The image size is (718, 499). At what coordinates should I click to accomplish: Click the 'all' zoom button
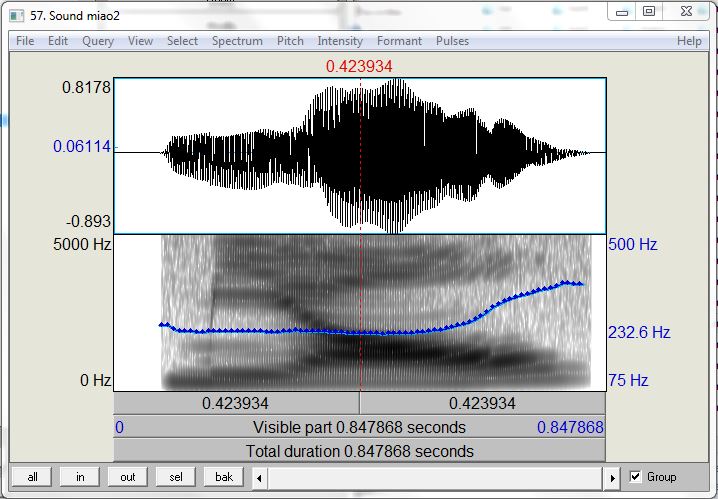point(32,477)
